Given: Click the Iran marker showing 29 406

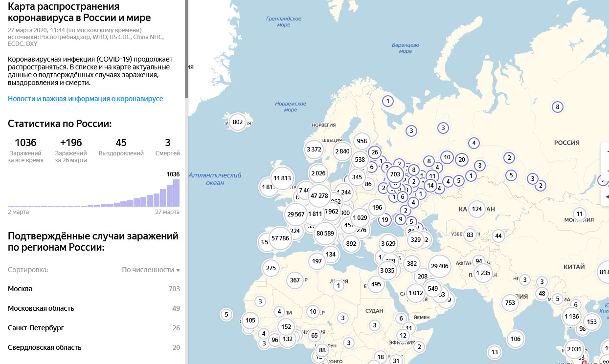Looking at the screenshot, I should click(x=439, y=266).
